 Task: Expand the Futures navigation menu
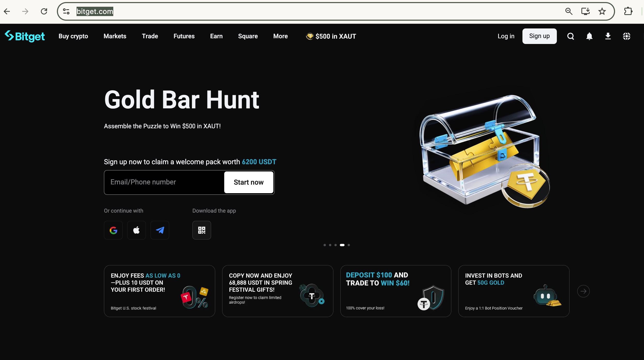point(184,36)
